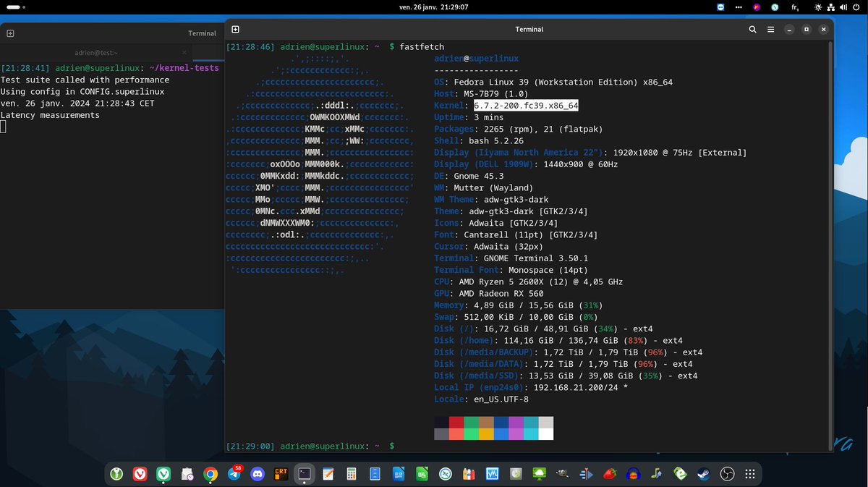Toggle the fr keyboard layout indicator

793,8
